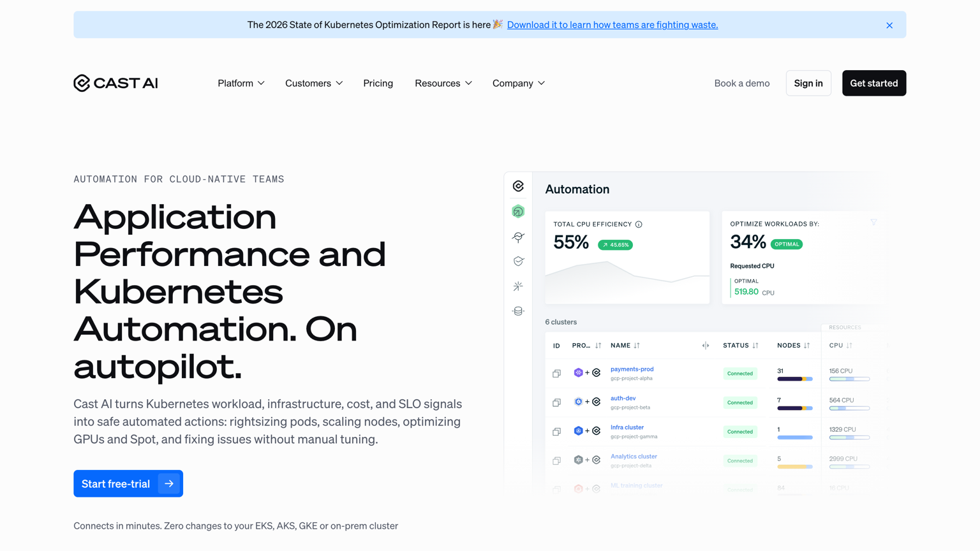Click info icon beside Total CPU Efficiency

[x=639, y=224]
